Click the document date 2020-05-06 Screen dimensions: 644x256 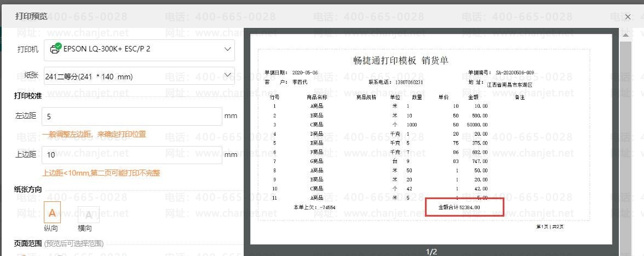304,73
